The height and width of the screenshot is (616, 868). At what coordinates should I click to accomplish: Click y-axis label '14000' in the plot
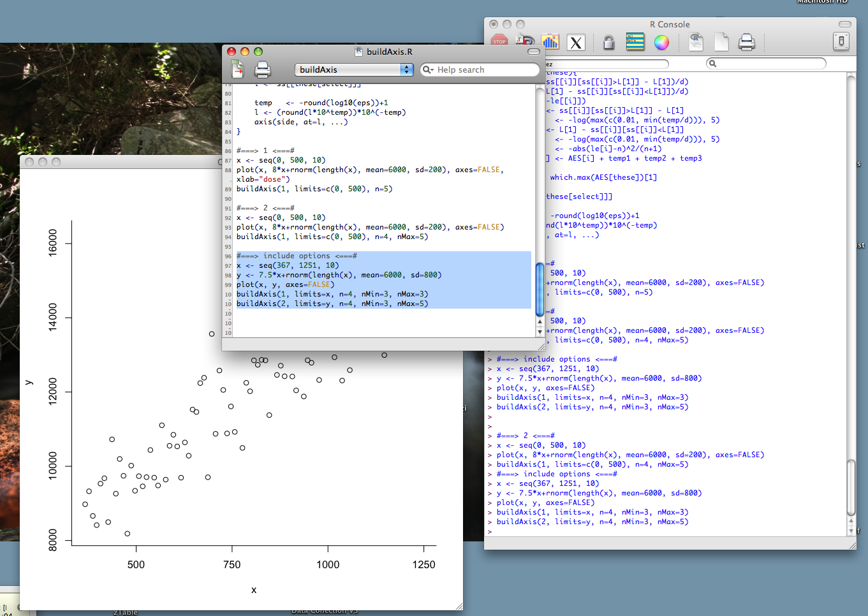[53, 317]
